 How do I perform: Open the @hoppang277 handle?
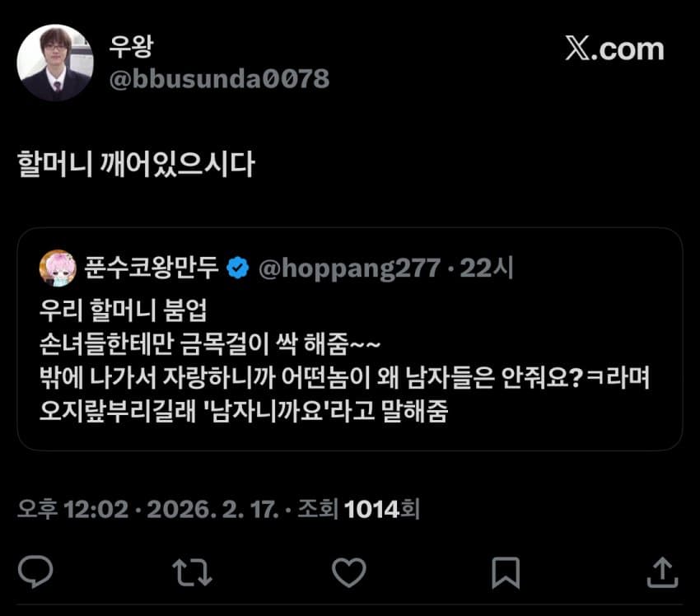pyautogui.click(x=349, y=268)
